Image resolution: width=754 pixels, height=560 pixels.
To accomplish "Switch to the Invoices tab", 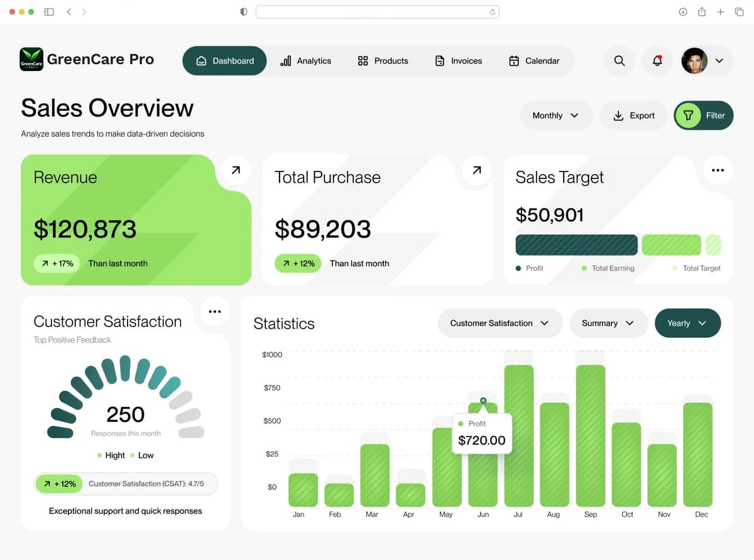I will click(x=458, y=61).
